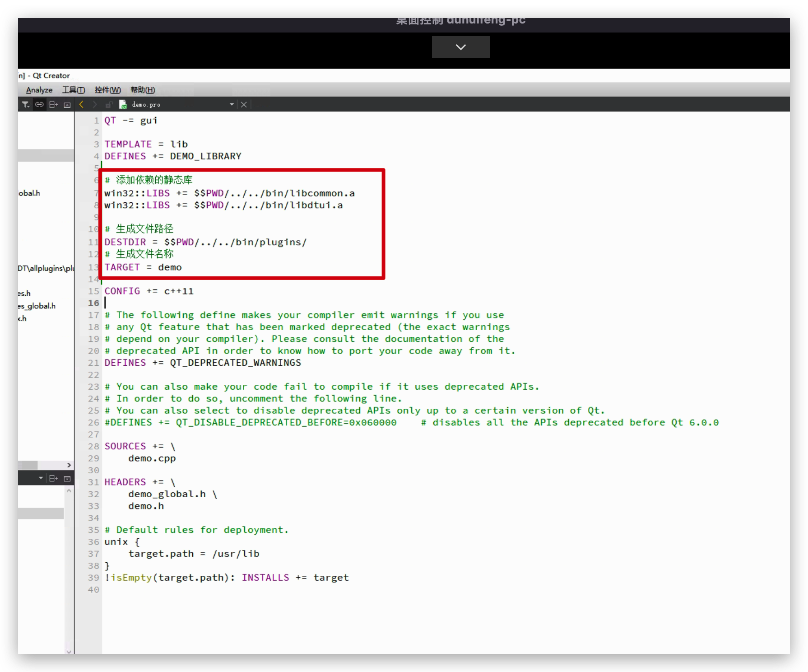Screen dimensions: 808x672
Task: Click the demo.pro Qt file icon
Action: pos(123,104)
